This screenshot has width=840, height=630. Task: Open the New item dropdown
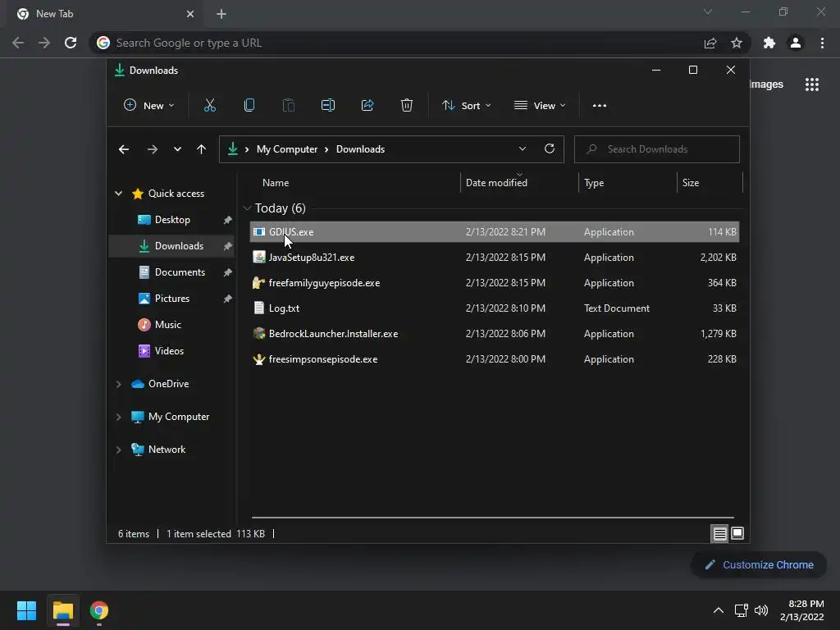149,106
